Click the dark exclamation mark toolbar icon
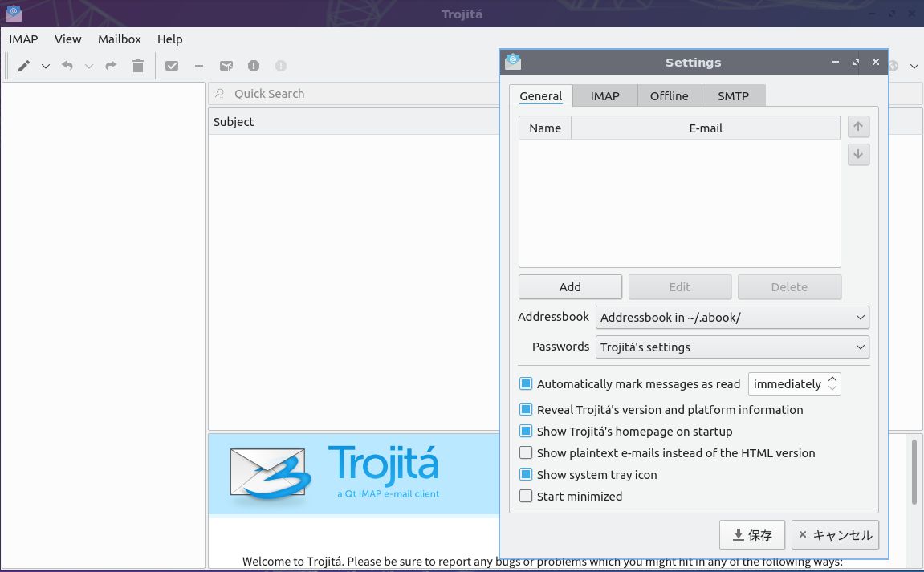 click(x=254, y=66)
